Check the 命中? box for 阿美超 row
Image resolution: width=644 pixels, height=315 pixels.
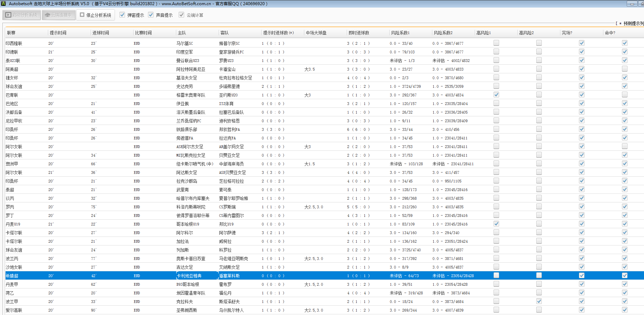[624, 69]
